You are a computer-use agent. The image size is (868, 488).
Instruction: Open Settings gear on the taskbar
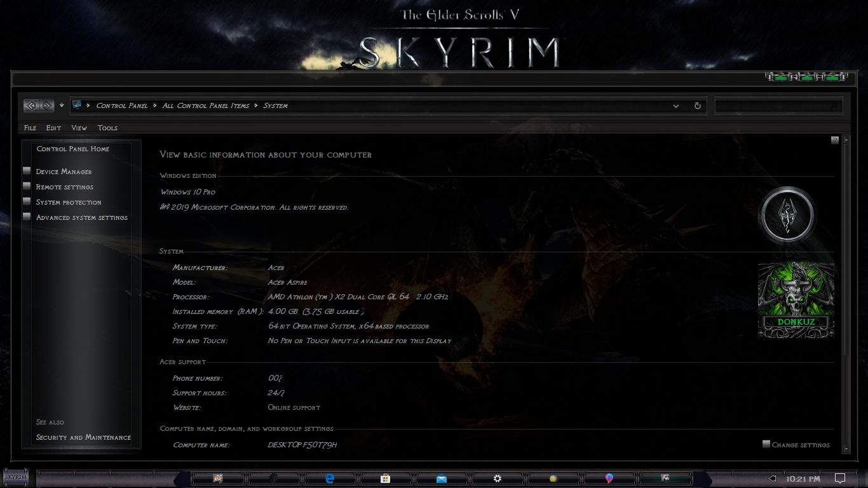(x=498, y=478)
